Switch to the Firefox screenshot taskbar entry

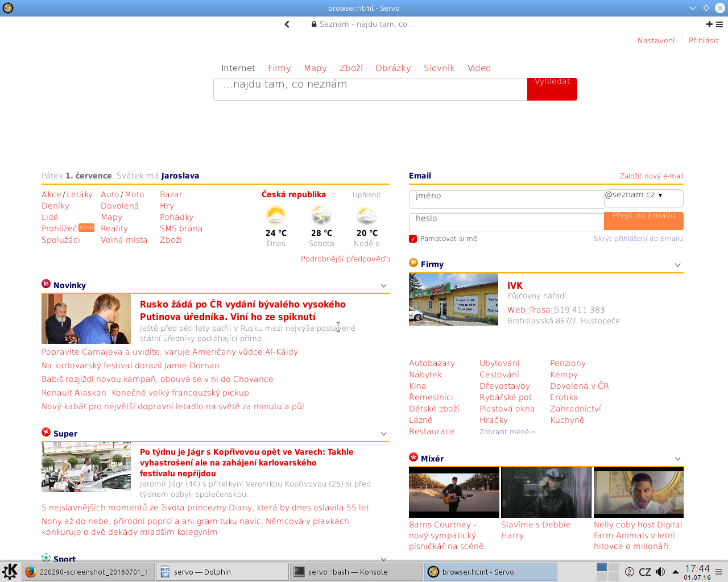pyautogui.click(x=88, y=572)
